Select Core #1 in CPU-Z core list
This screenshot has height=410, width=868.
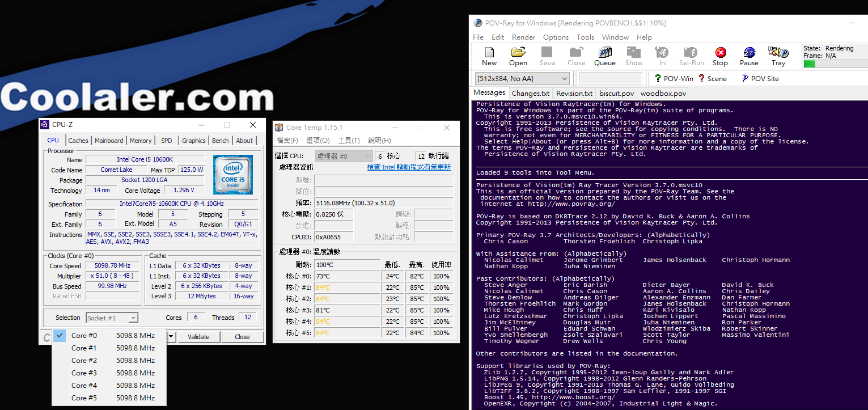[109, 348]
